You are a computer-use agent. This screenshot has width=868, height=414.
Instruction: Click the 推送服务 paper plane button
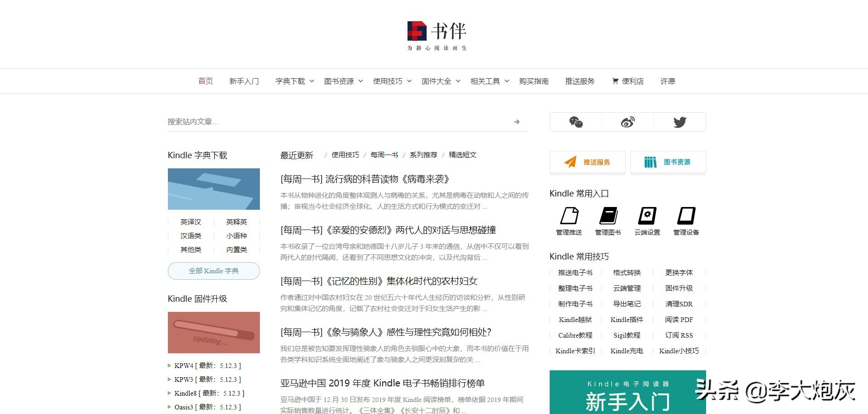(587, 162)
